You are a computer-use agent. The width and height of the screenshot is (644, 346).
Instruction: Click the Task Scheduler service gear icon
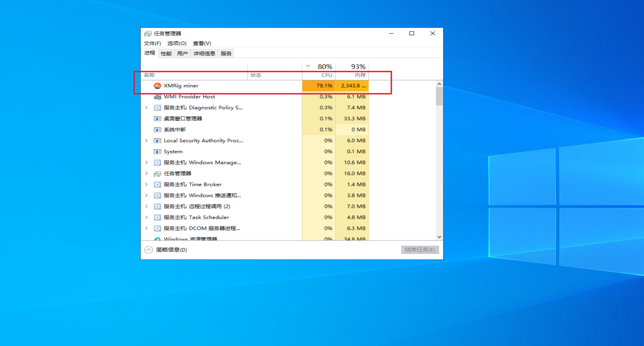[157, 217]
